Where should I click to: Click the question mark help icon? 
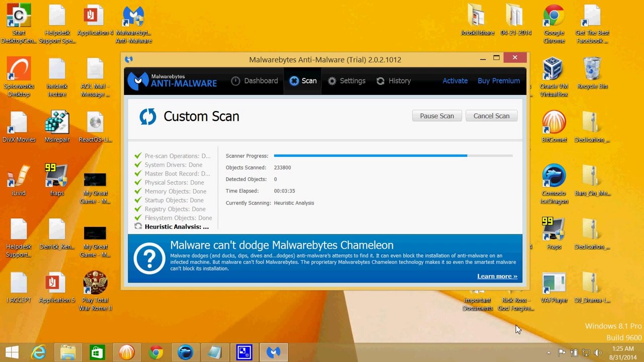point(149,258)
